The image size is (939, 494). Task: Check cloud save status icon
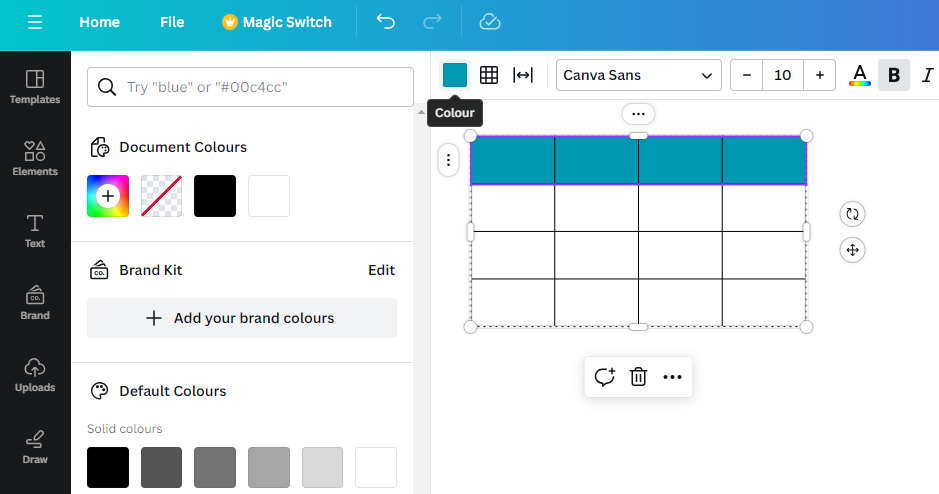pyautogui.click(x=490, y=22)
